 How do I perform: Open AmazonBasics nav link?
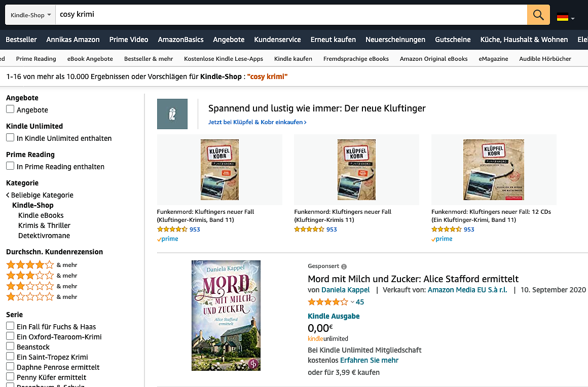(x=181, y=40)
